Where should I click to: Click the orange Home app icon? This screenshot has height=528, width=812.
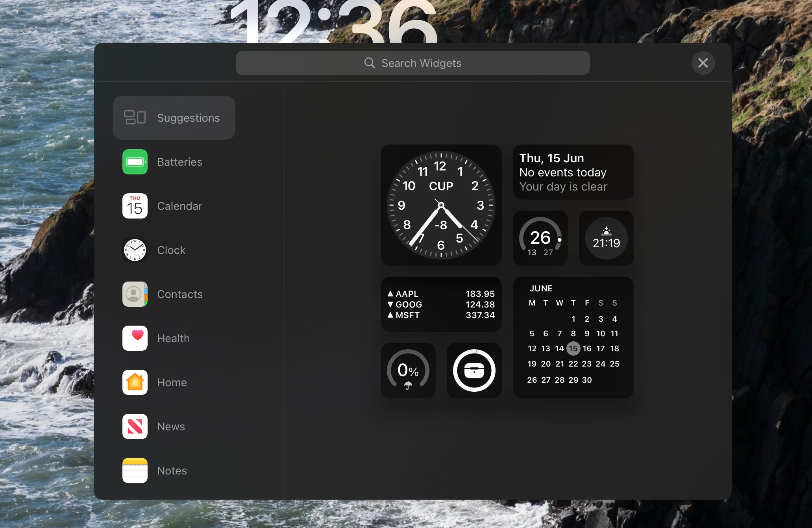point(135,382)
